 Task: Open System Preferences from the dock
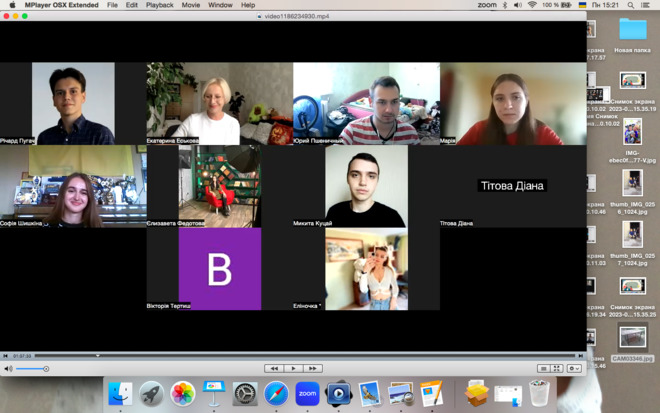(245, 393)
